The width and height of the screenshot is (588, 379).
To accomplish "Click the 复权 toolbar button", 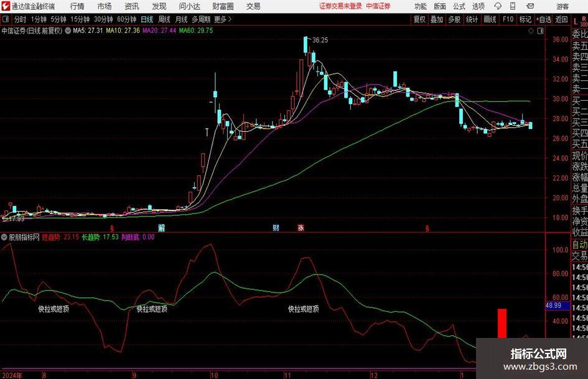I will click(x=419, y=19).
